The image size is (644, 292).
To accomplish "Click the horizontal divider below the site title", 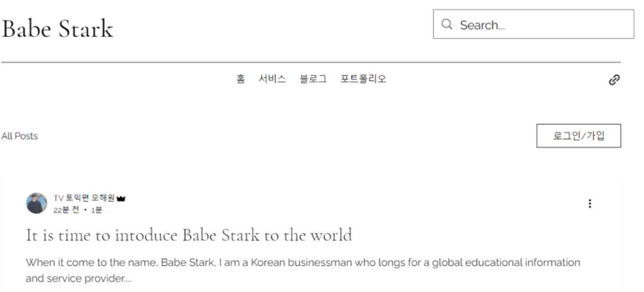I will click(311, 63).
